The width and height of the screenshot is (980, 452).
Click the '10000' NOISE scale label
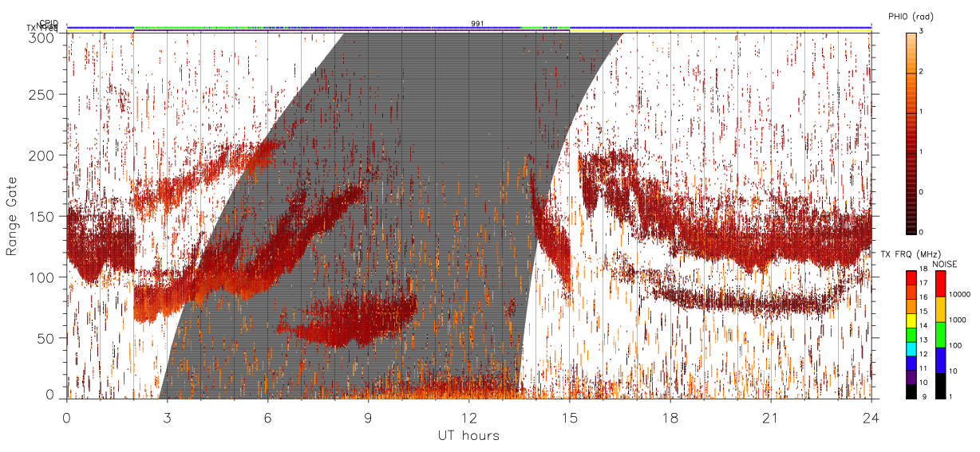coord(960,296)
